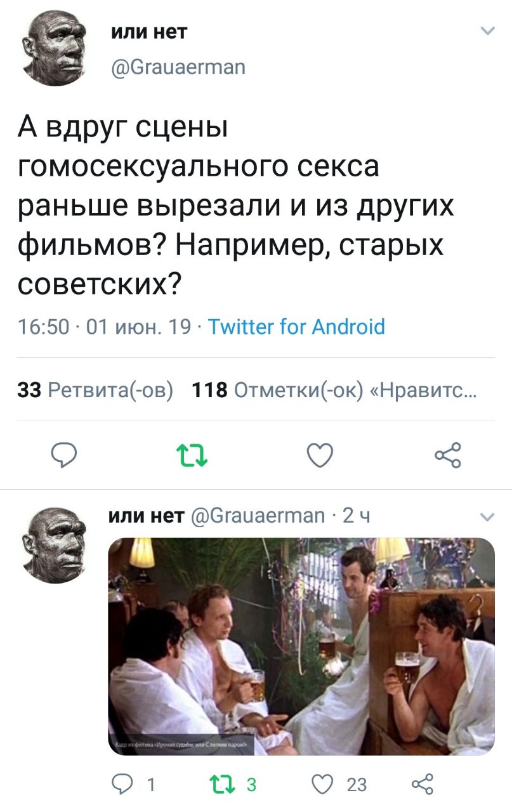Viewport: 512px width, 812px height.
Task: Open Twitter for Android source link
Action: pos(297,327)
